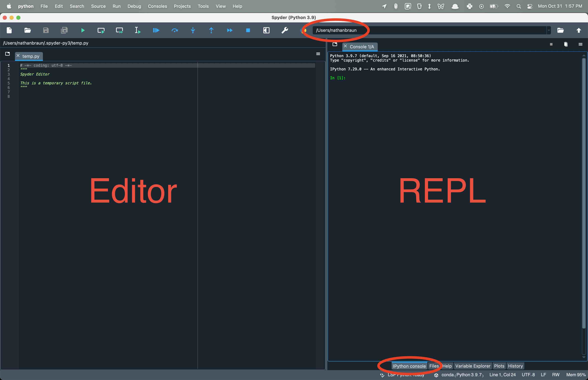Start debugging the file

(x=156, y=30)
